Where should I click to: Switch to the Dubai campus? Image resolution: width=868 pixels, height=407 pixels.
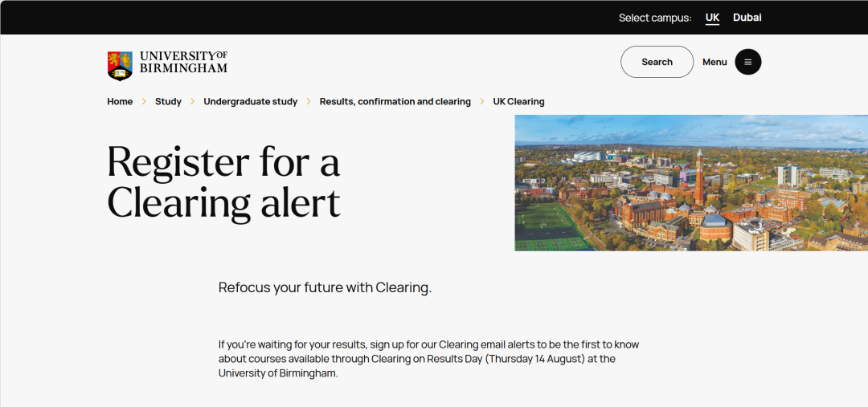point(747,18)
